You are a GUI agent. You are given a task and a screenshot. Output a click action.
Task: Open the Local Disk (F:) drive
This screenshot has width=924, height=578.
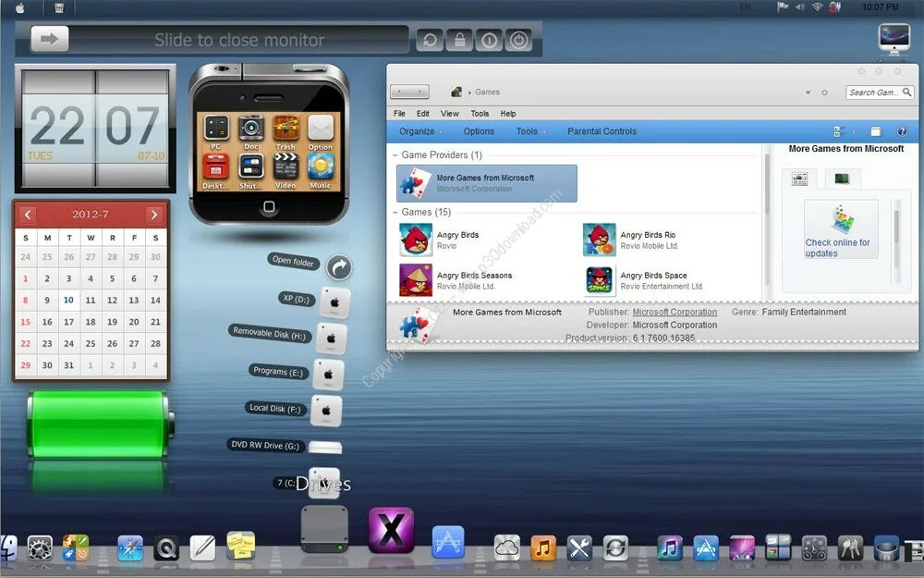[326, 411]
